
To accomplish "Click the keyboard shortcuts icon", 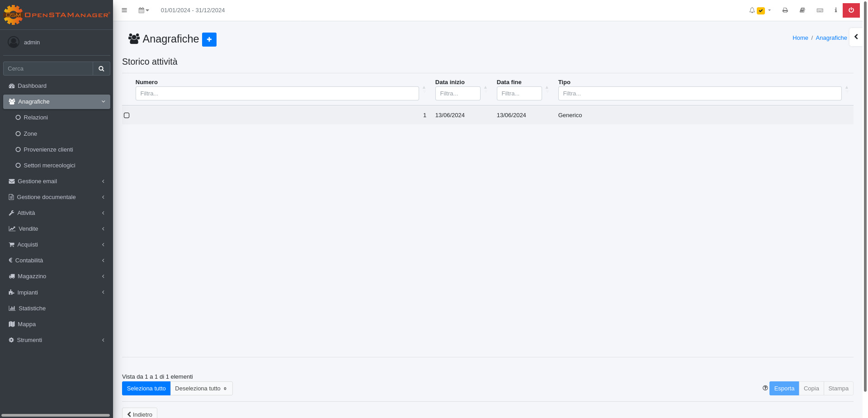I will 820,10.
